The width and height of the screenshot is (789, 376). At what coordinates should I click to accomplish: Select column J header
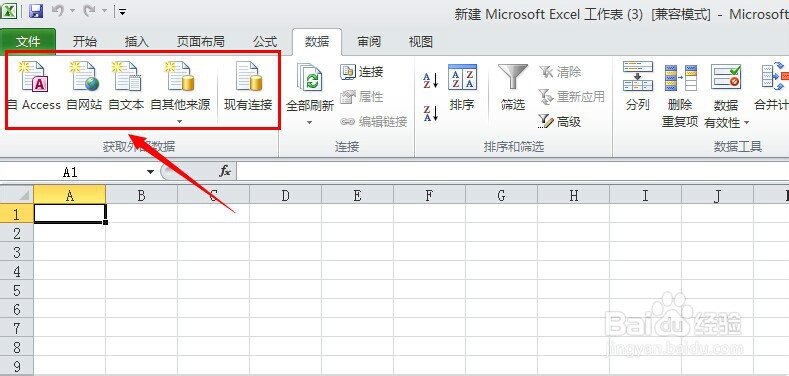718,195
